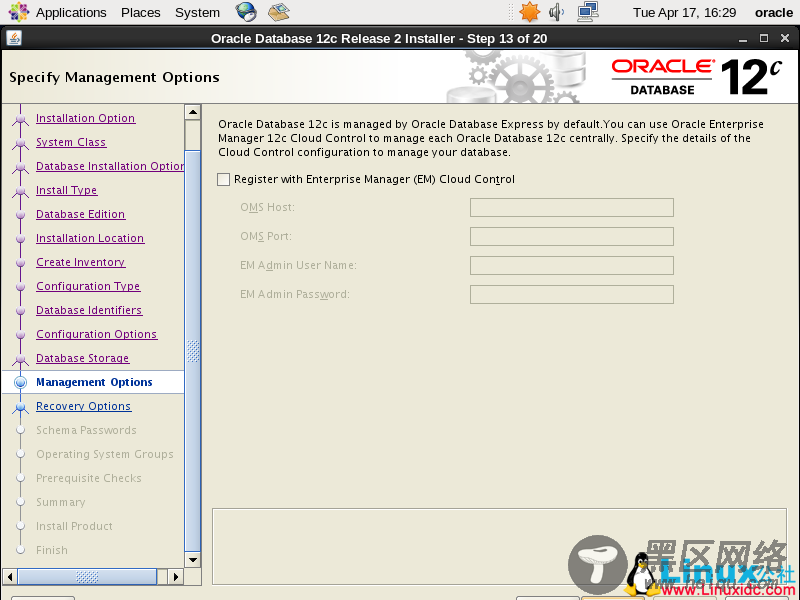Click the vertical scrollbar thumb in steps panel

coord(193,351)
